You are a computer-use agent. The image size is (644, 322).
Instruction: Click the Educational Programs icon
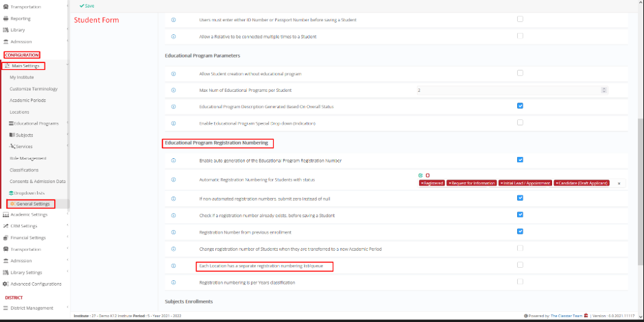click(x=12, y=123)
